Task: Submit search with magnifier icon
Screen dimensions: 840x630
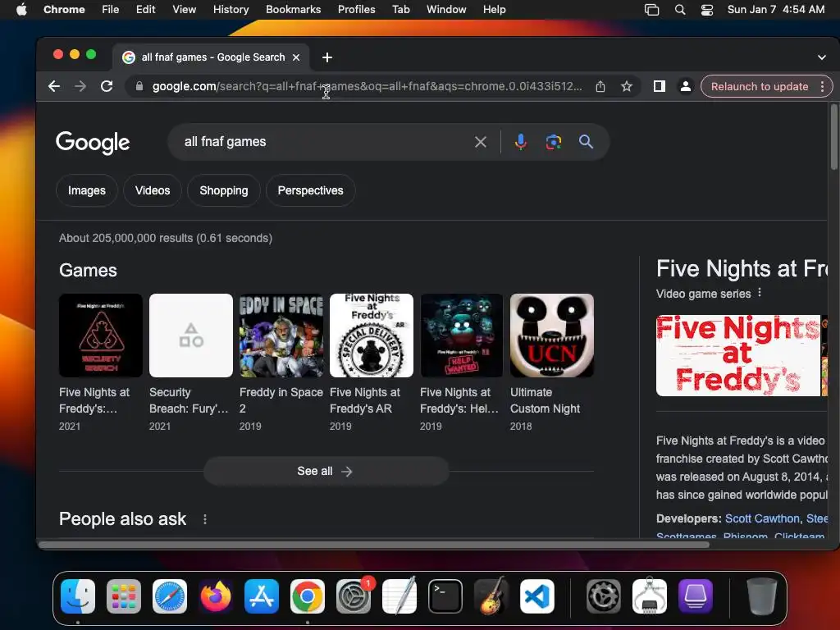Action: pyautogui.click(x=586, y=142)
